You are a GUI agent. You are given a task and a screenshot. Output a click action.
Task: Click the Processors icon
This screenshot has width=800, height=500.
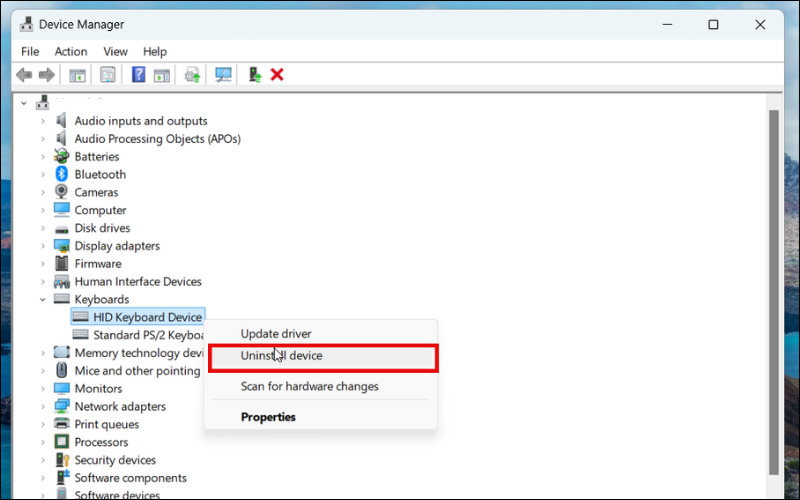coord(61,442)
